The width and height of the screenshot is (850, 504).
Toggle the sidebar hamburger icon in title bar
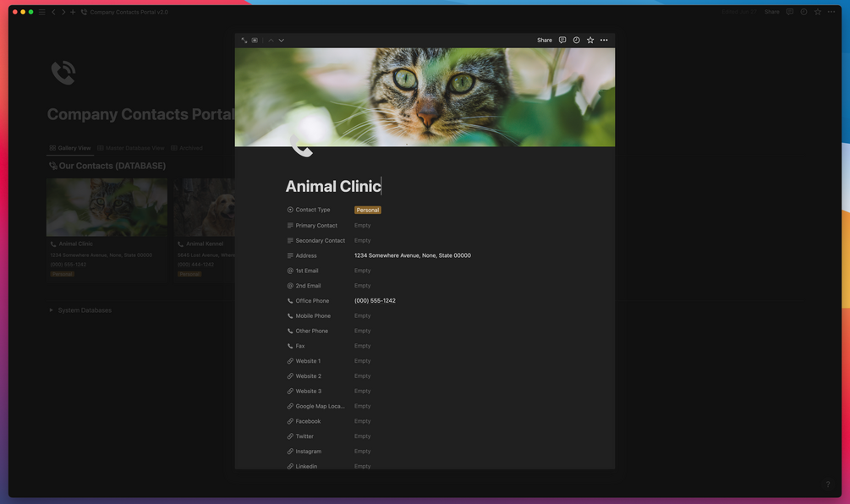(41, 12)
